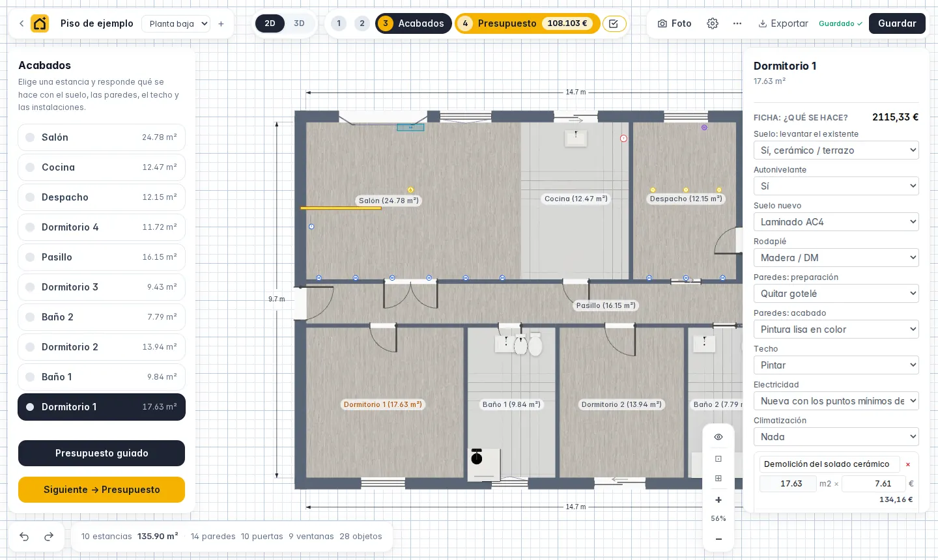938x560 pixels.
Task: Select the Baño 1 room radio
Action: click(x=30, y=377)
